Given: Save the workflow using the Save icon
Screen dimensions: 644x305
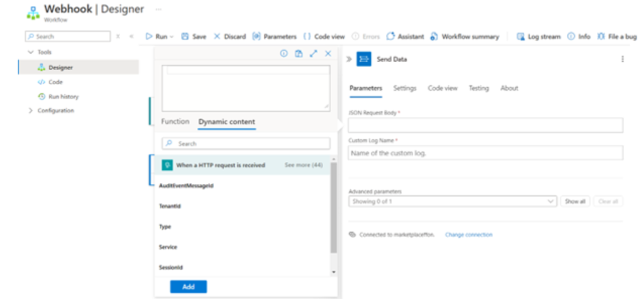Looking at the screenshot, I should pyautogui.click(x=185, y=36).
